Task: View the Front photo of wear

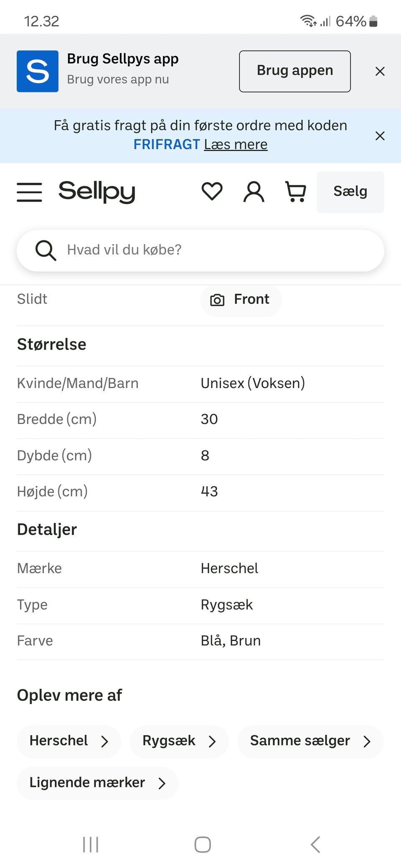Action: pyautogui.click(x=241, y=300)
